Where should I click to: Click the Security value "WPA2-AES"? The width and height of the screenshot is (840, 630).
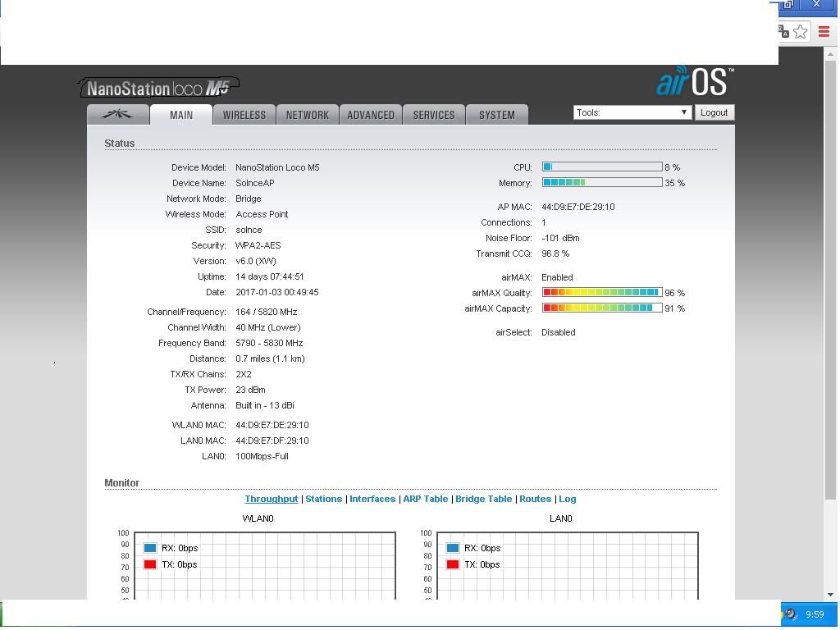tap(258, 245)
